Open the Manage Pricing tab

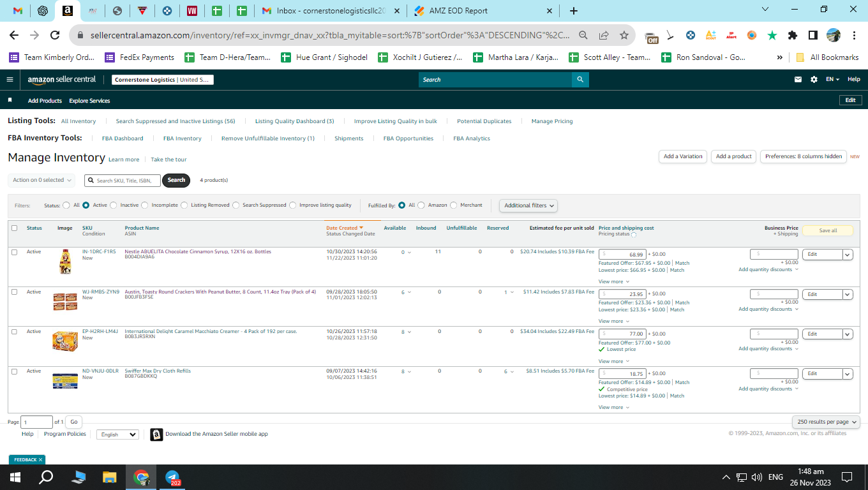click(552, 121)
